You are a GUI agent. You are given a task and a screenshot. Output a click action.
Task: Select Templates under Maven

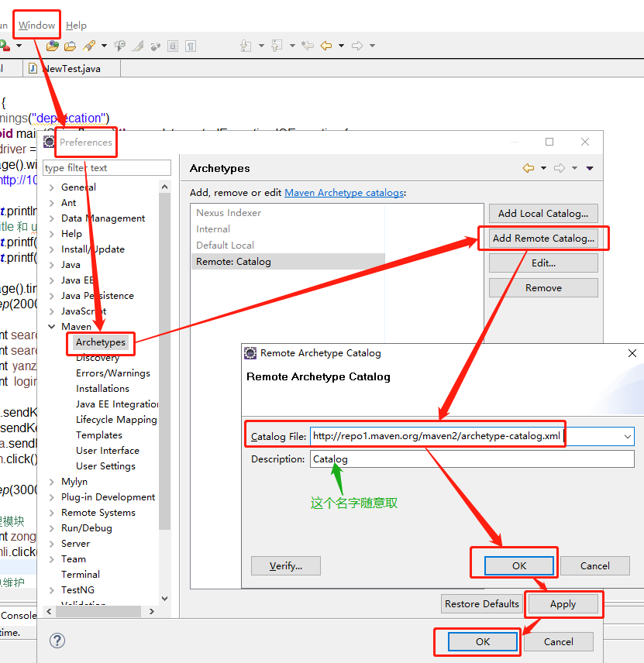(99, 435)
